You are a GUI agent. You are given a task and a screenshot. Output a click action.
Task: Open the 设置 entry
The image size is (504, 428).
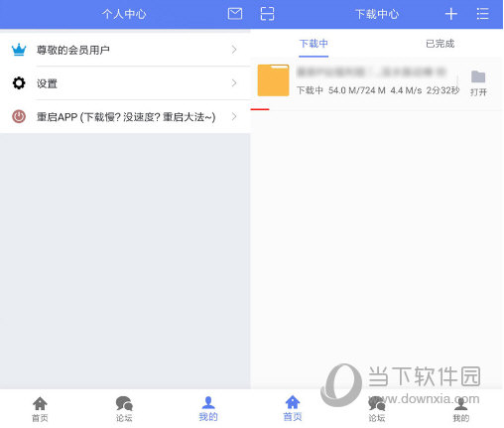[125, 83]
